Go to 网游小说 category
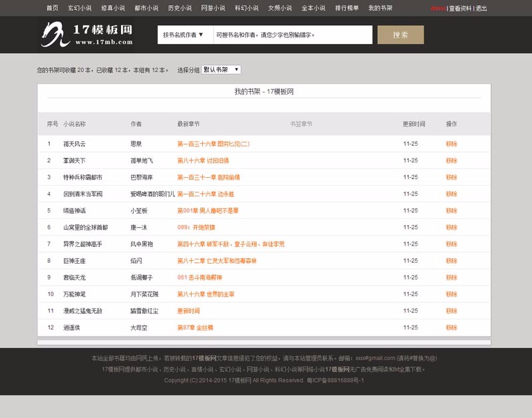Image resolution: width=532 pixels, height=418 pixels. 213,8
